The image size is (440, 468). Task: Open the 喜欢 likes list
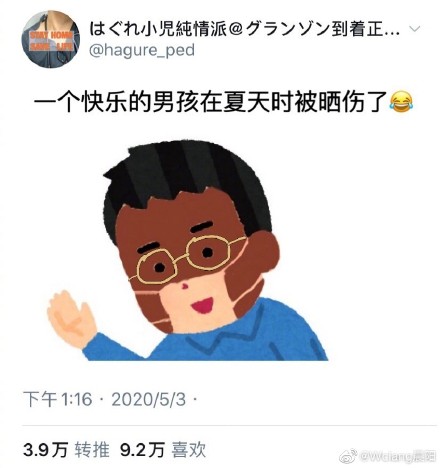[189, 450]
